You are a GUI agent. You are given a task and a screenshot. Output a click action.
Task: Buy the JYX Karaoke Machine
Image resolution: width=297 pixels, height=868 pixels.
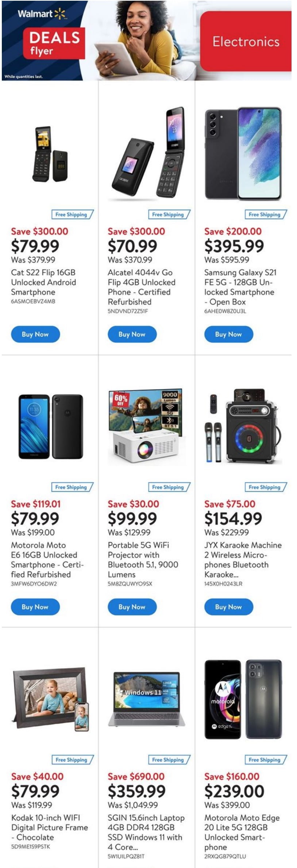tap(228, 607)
